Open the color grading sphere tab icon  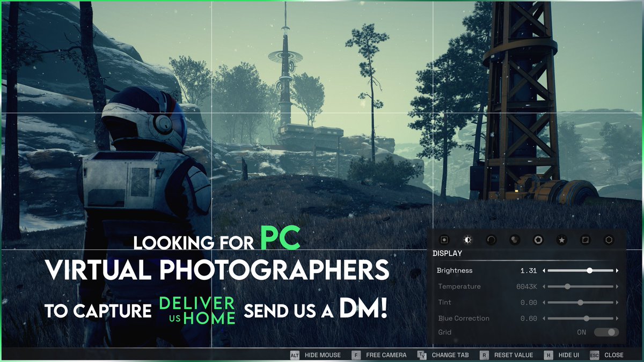(x=515, y=240)
